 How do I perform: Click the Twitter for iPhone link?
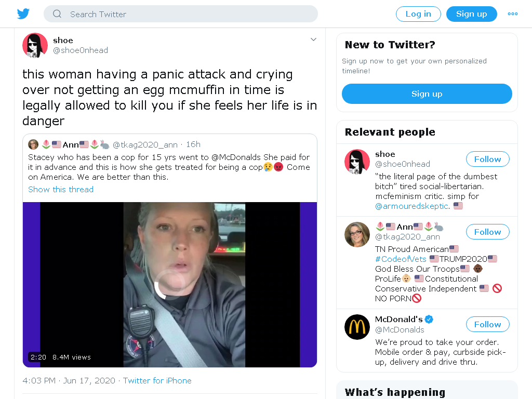tap(157, 381)
